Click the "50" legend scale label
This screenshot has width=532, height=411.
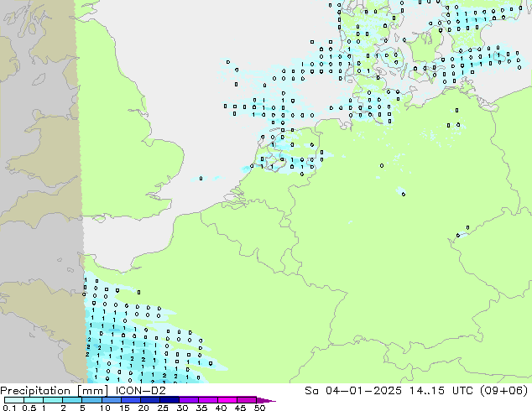tap(259, 408)
